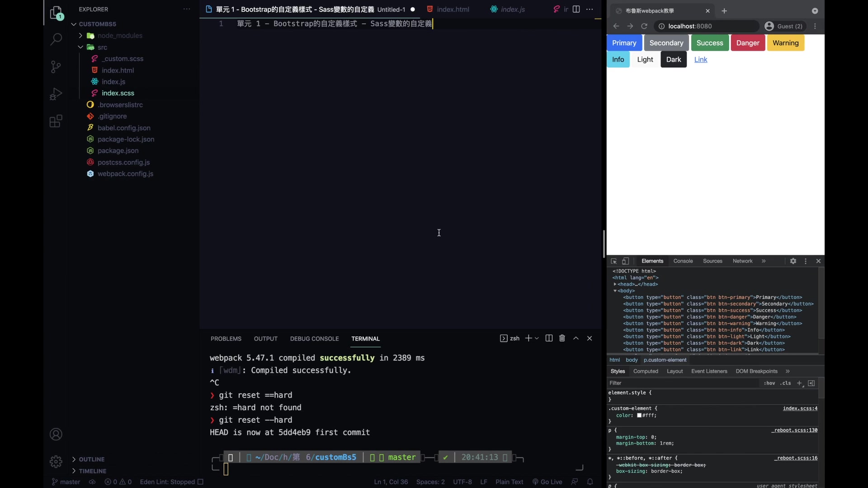This screenshot has width=868, height=488.
Task: Toggle device toolbar in DevTools
Action: [626, 261]
